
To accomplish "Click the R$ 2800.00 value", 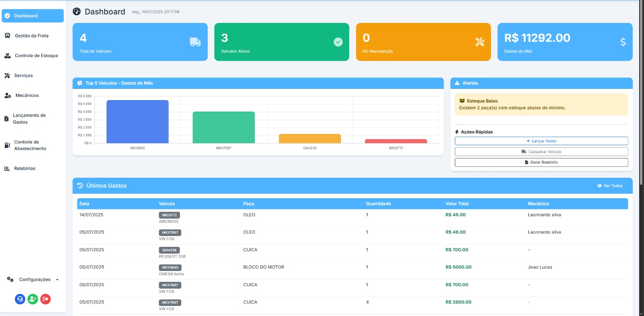I will click(x=458, y=302).
